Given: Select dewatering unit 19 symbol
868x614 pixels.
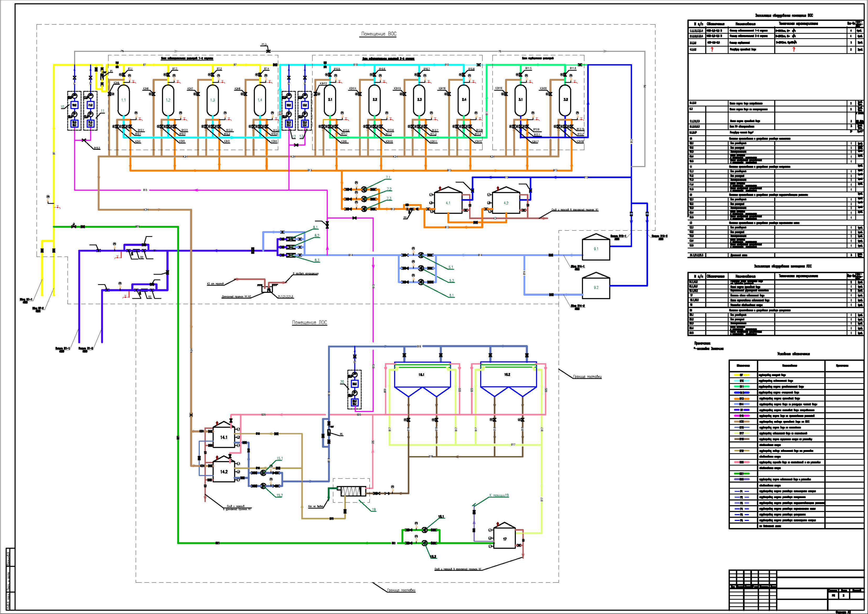Looking at the screenshot, I should tap(352, 491).
